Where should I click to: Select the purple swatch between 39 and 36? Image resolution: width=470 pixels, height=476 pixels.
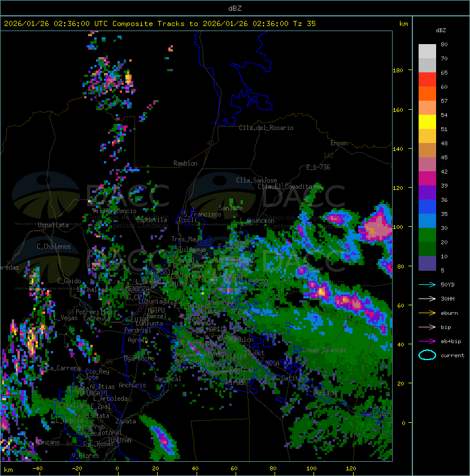click(427, 192)
